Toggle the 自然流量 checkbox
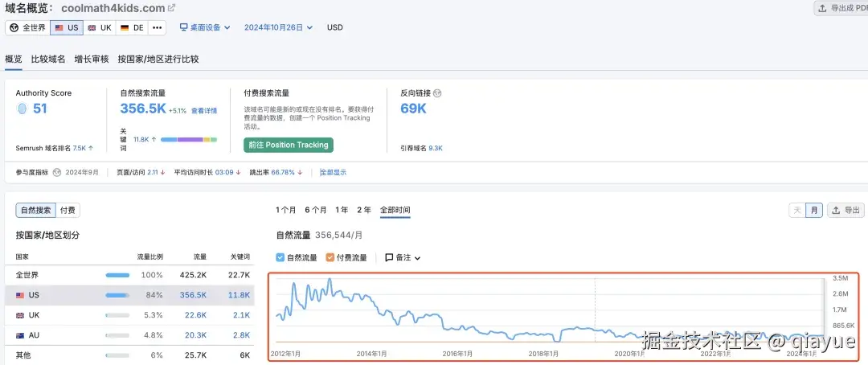Image resolution: width=868 pixels, height=365 pixels. coord(280,257)
